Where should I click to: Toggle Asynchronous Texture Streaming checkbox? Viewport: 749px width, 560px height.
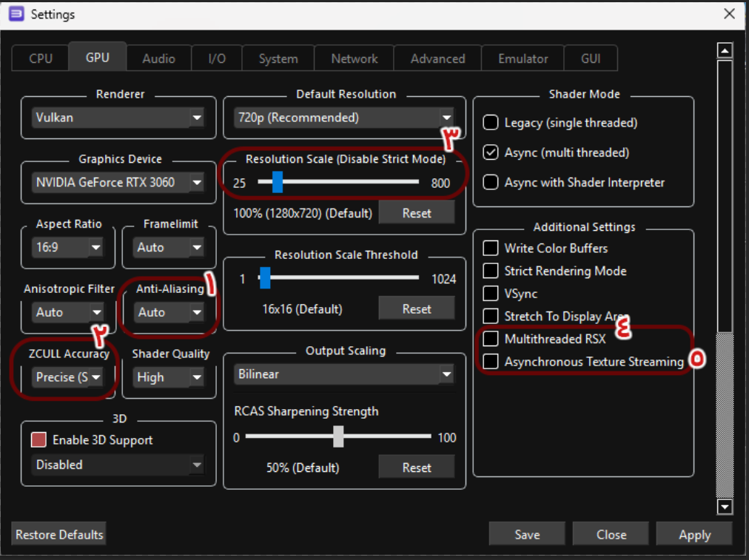(491, 362)
